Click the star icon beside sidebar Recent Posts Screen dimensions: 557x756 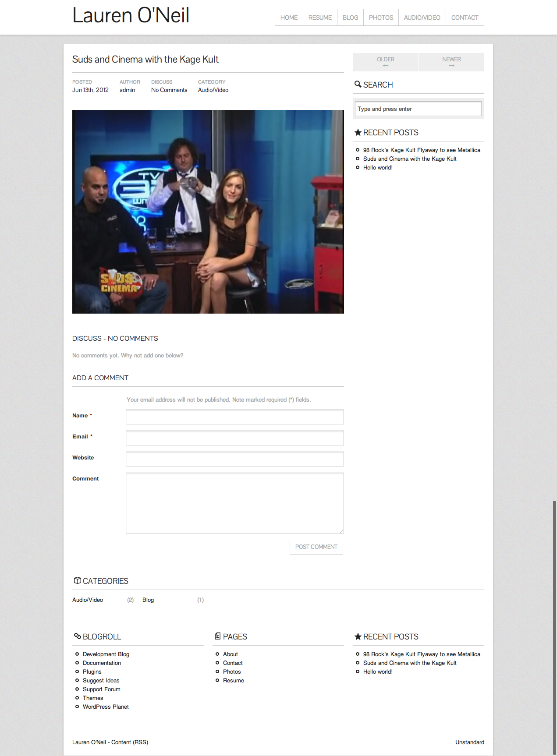[358, 132]
